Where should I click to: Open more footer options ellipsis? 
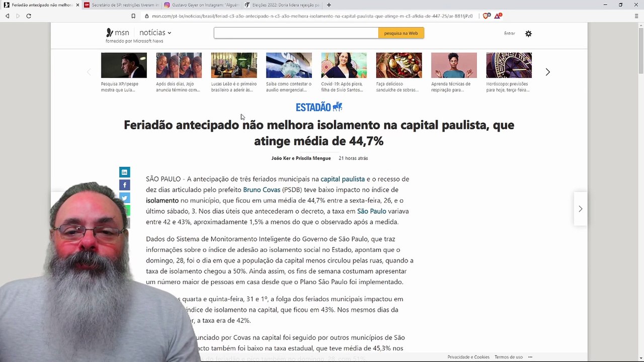pos(530,357)
